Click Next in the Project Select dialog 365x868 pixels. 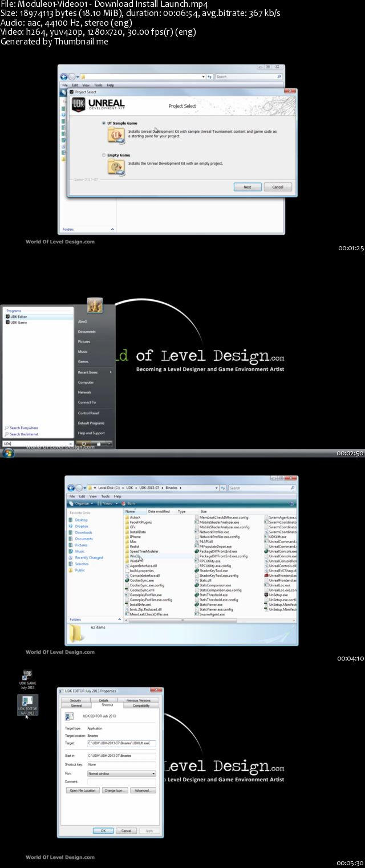pyautogui.click(x=248, y=187)
